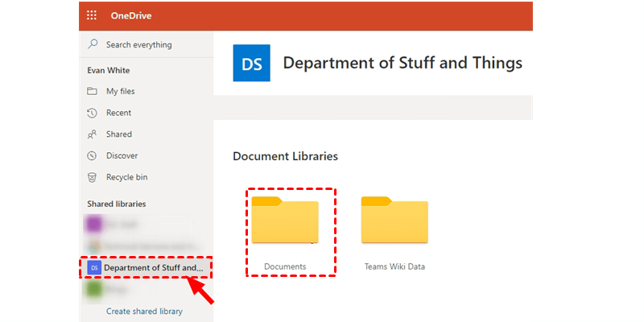This screenshot has width=644, height=322.
Task: Open the Documents library folder
Action: [285, 221]
